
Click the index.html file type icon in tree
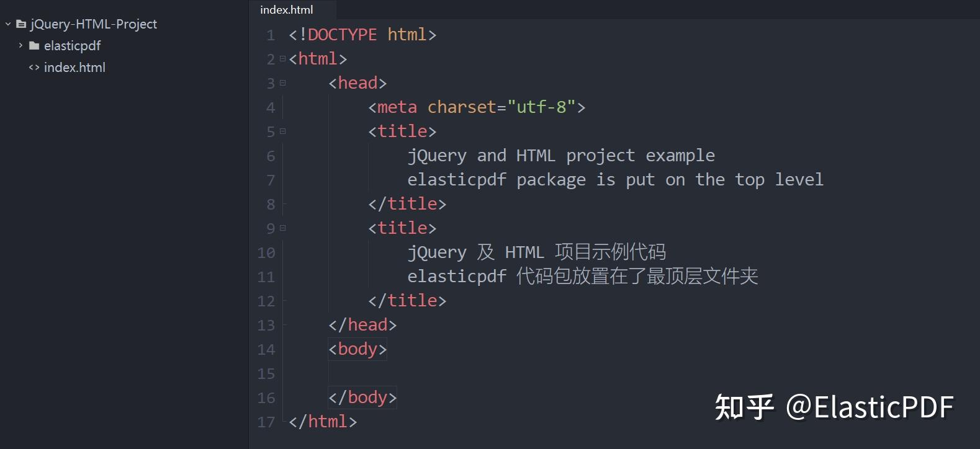pyautogui.click(x=34, y=68)
